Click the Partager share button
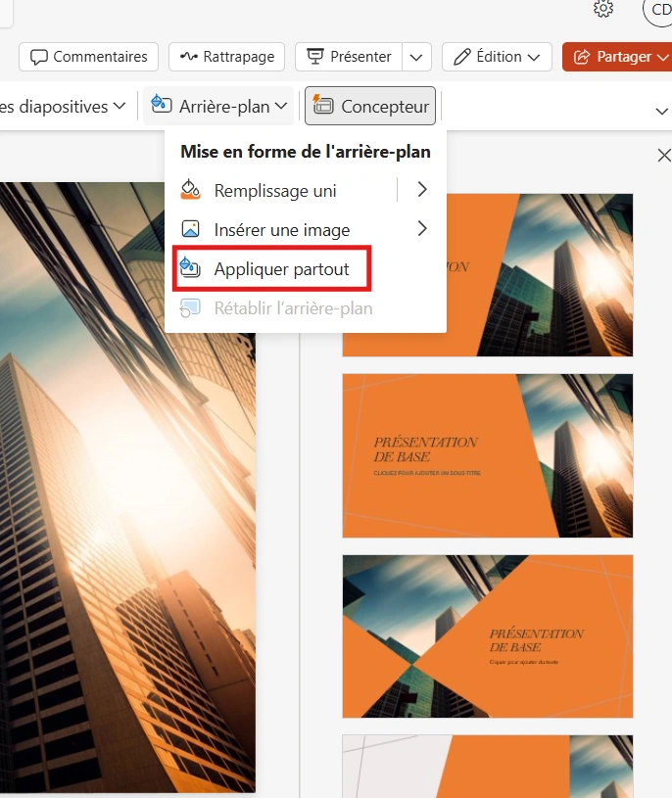This screenshot has height=798, width=672. 613,57
